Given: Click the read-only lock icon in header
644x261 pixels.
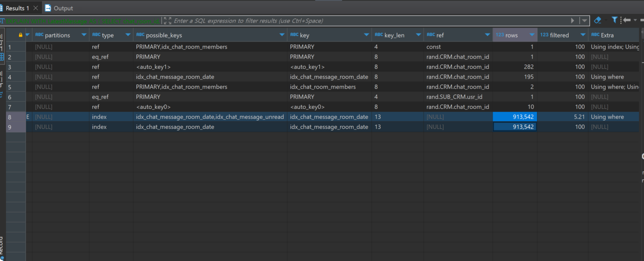Looking at the screenshot, I should 20,35.
